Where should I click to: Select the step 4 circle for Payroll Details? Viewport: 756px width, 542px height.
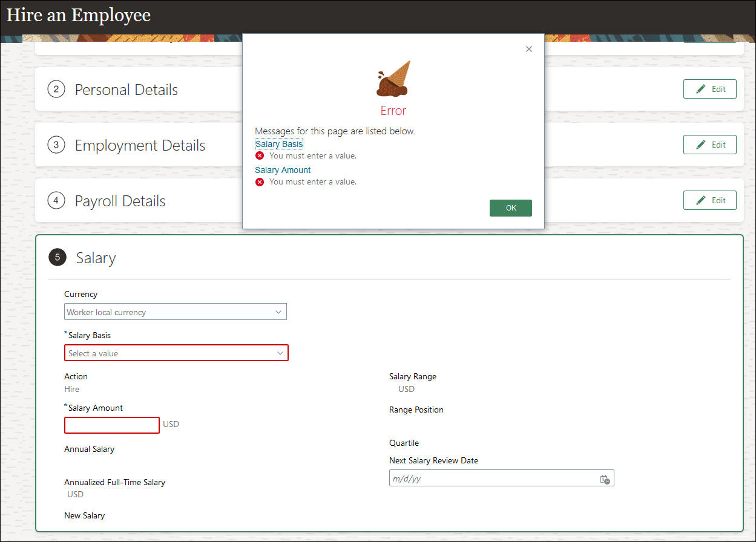56,201
